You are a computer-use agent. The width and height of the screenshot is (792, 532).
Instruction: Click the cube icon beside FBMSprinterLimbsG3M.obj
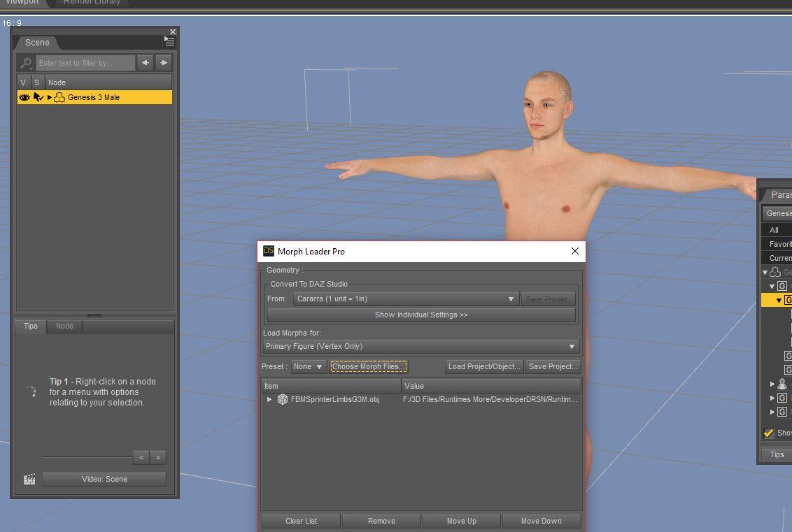(283, 399)
